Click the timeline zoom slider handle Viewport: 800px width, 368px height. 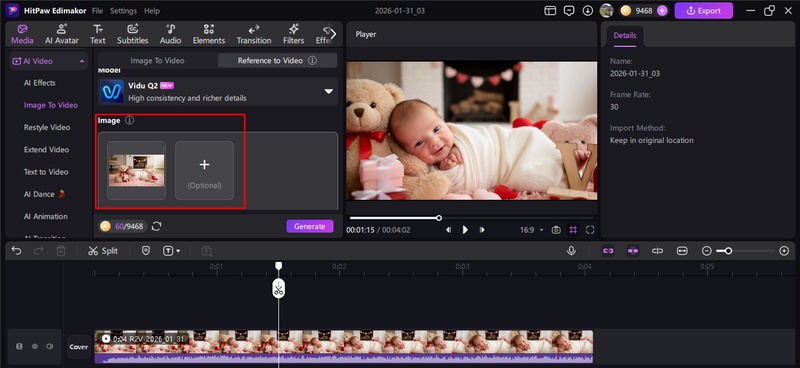729,251
